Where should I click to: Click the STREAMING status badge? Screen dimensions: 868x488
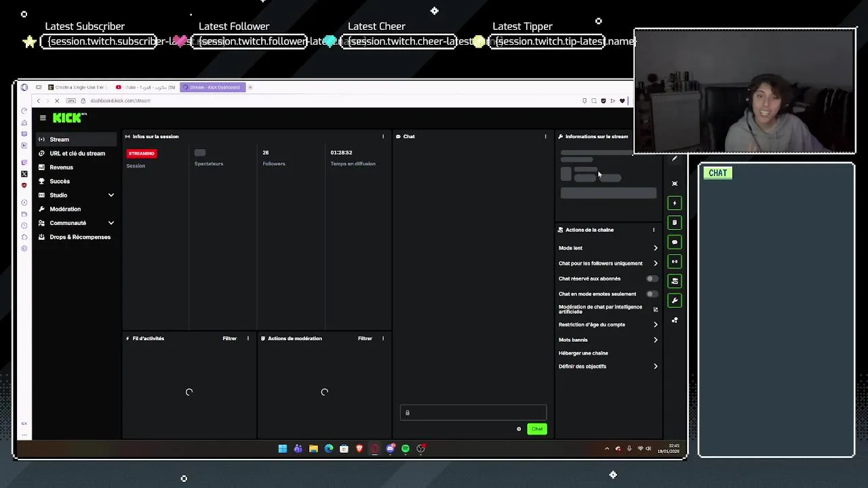click(x=142, y=153)
